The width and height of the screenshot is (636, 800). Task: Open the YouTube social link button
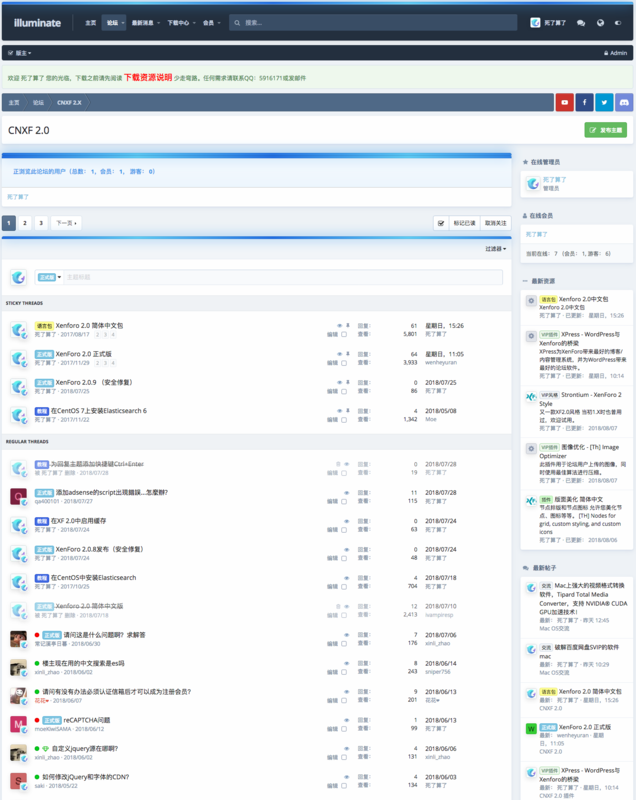point(565,103)
